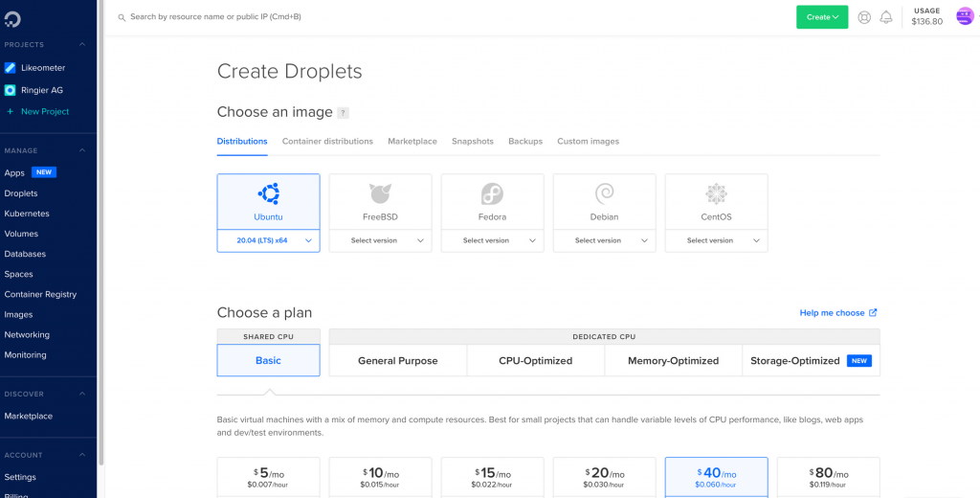The image size is (980, 498).
Task: Collapse the MANAGE sidebar section
Action: coord(81,150)
